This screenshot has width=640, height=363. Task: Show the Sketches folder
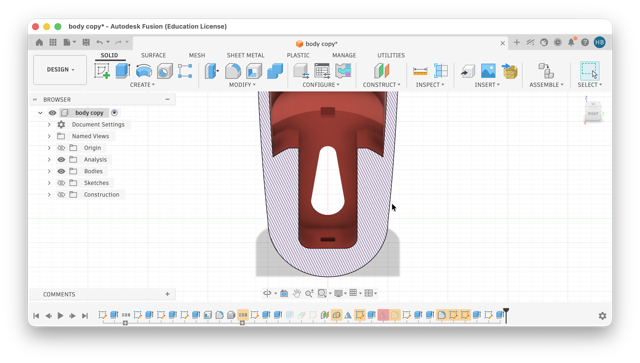click(x=61, y=183)
